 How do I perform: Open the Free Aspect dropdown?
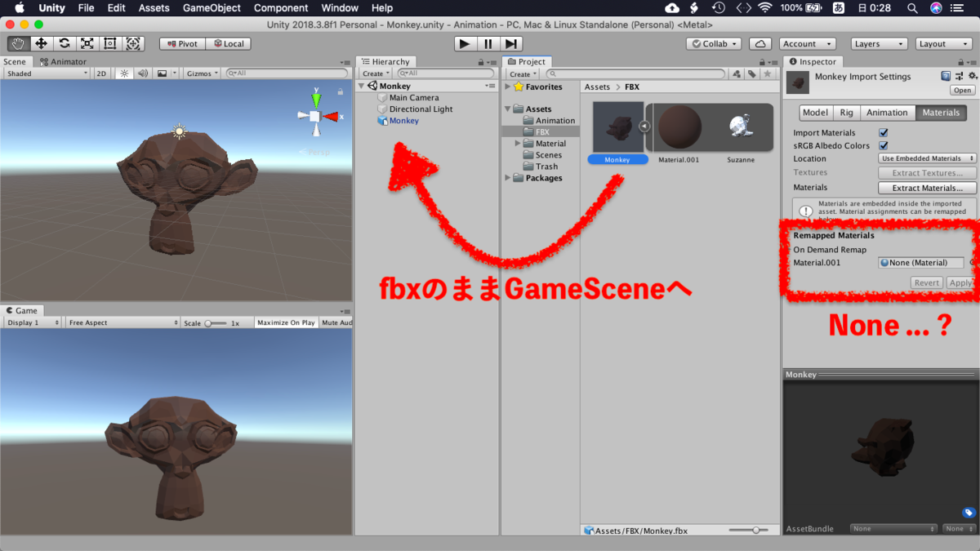(122, 322)
